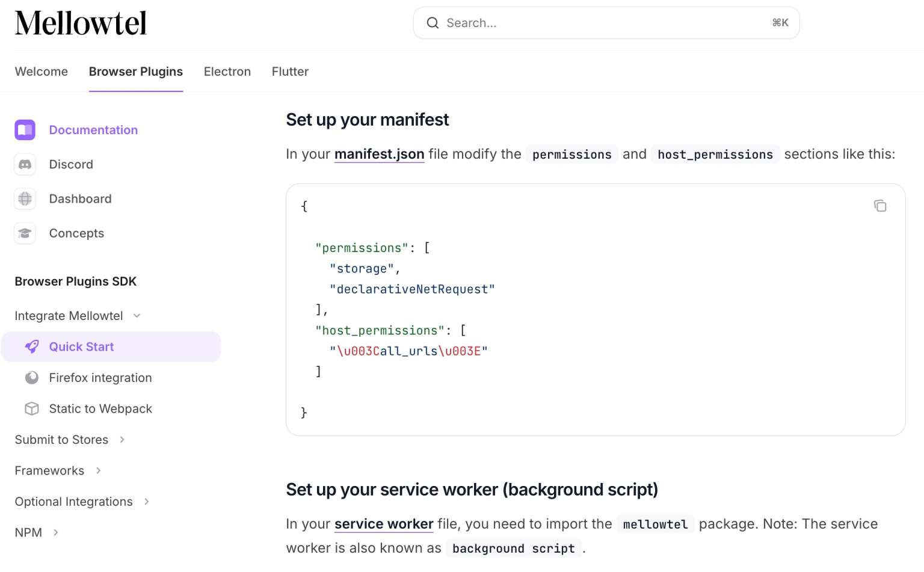Click the Quick Start rocket icon
This screenshot has width=924, height=572.
point(32,346)
